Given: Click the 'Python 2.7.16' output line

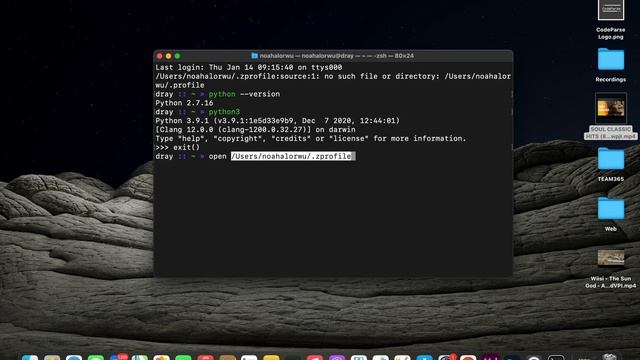Looking at the screenshot, I should click(x=184, y=103).
